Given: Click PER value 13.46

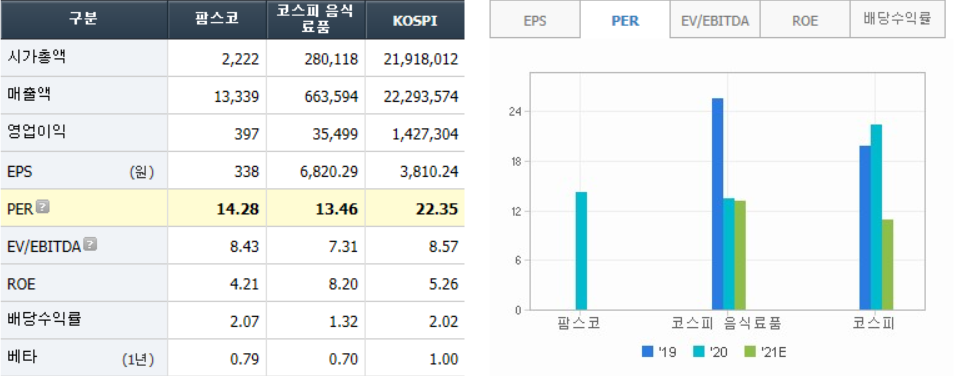Looking at the screenshot, I should pos(337,209).
